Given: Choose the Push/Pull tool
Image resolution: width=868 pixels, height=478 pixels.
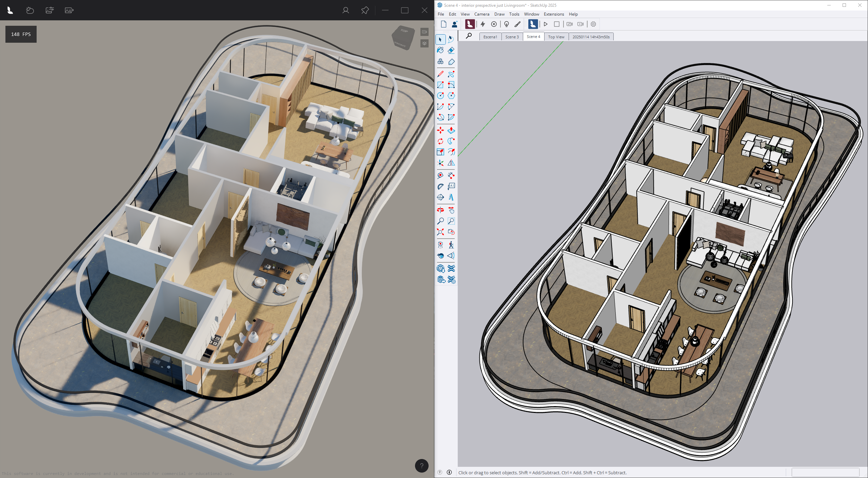Looking at the screenshot, I should (x=451, y=130).
